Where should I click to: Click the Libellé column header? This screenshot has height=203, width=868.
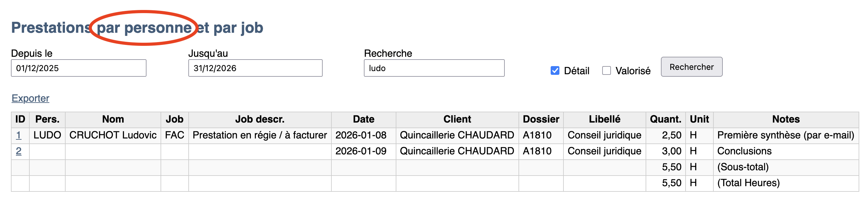604,119
